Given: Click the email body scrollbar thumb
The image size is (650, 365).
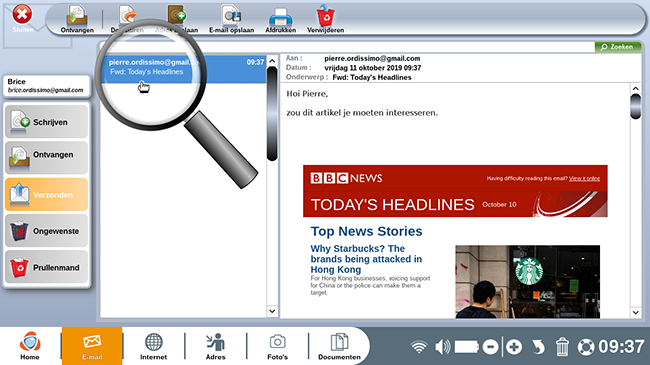Looking at the screenshot, I should [635, 107].
